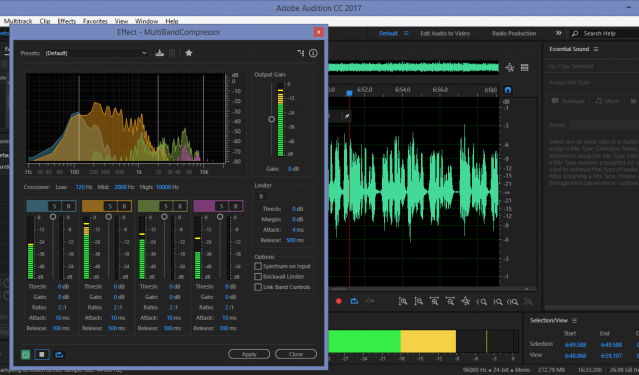The width and height of the screenshot is (639, 375).
Task: Bypass the green band with B
Action: pos(180,206)
